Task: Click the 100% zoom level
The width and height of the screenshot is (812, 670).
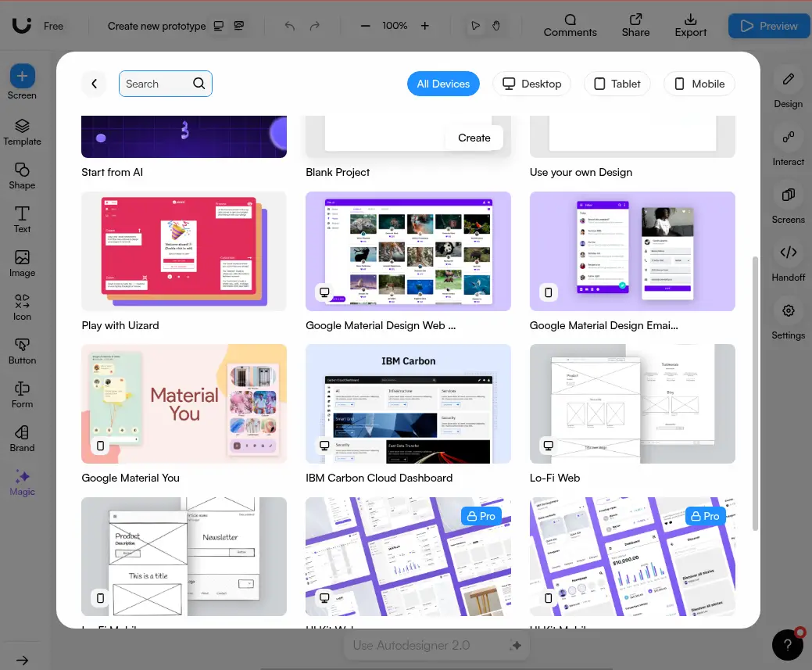Action: pyautogui.click(x=395, y=26)
